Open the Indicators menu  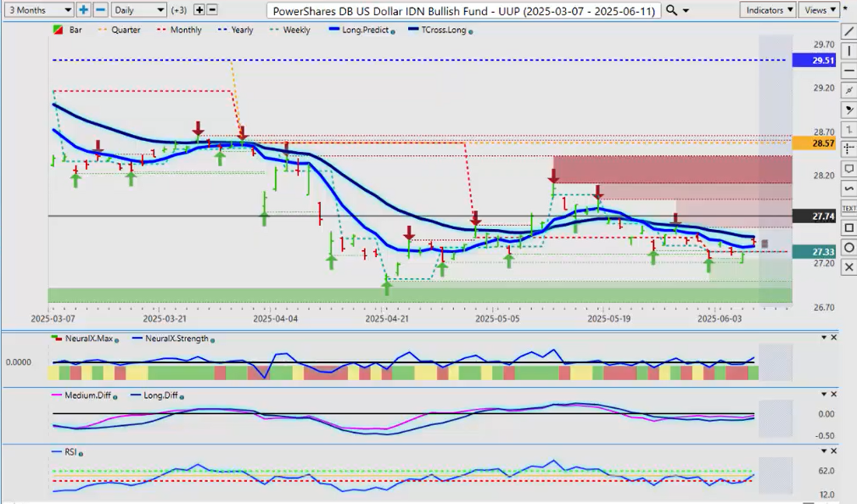click(x=767, y=10)
